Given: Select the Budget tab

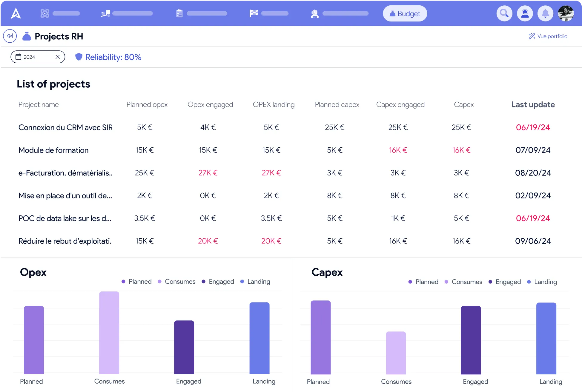Looking at the screenshot, I should (x=405, y=13).
